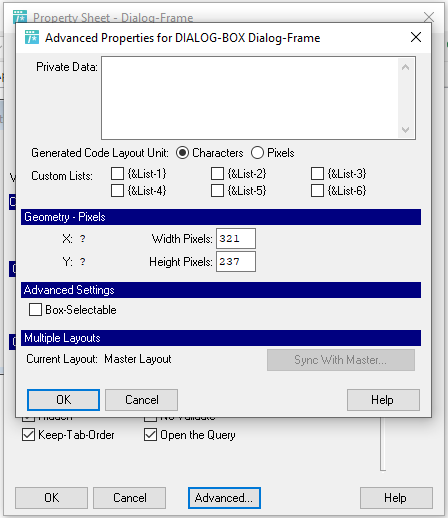The image size is (448, 518).
Task: Toggle Open the Query in Property Sheet
Action: [x=150, y=435]
